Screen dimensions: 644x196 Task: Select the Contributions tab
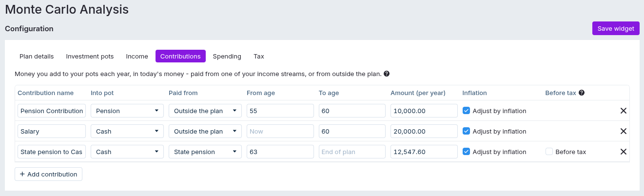click(180, 56)
